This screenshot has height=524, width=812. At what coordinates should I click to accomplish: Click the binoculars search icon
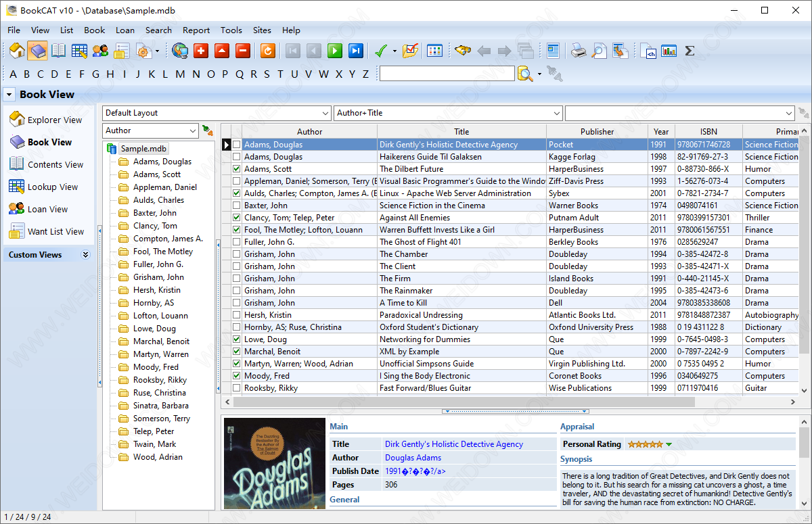[x=463, y=51]
